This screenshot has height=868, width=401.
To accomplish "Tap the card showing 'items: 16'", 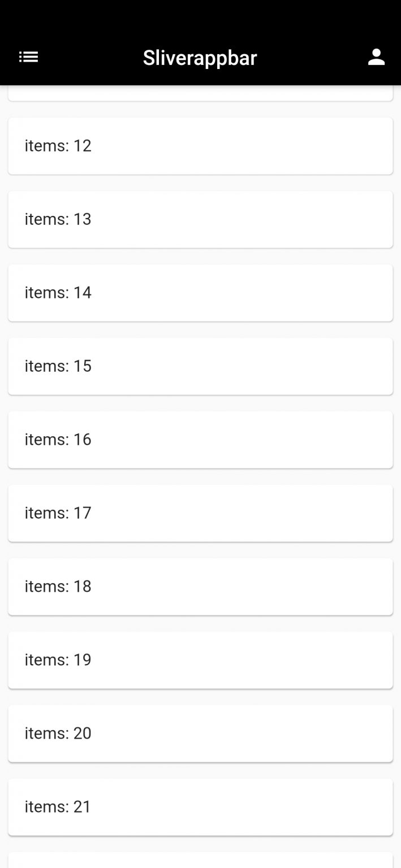I will click(200, 440).
